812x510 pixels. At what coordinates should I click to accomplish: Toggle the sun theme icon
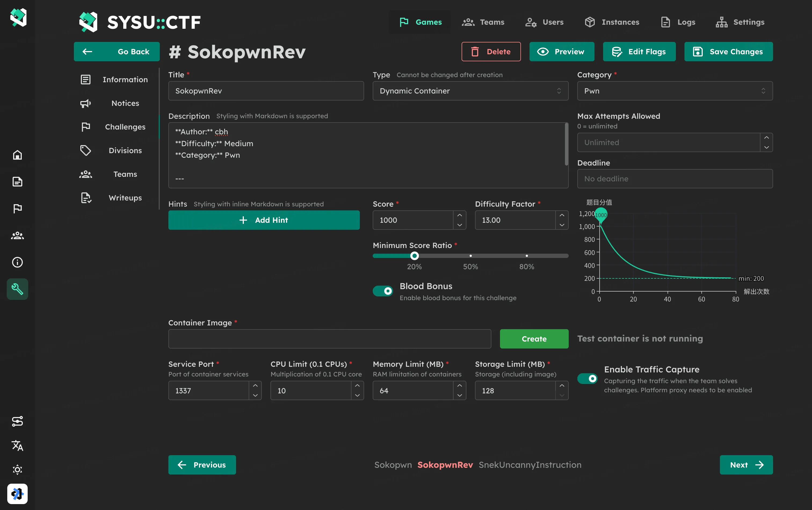17,469
